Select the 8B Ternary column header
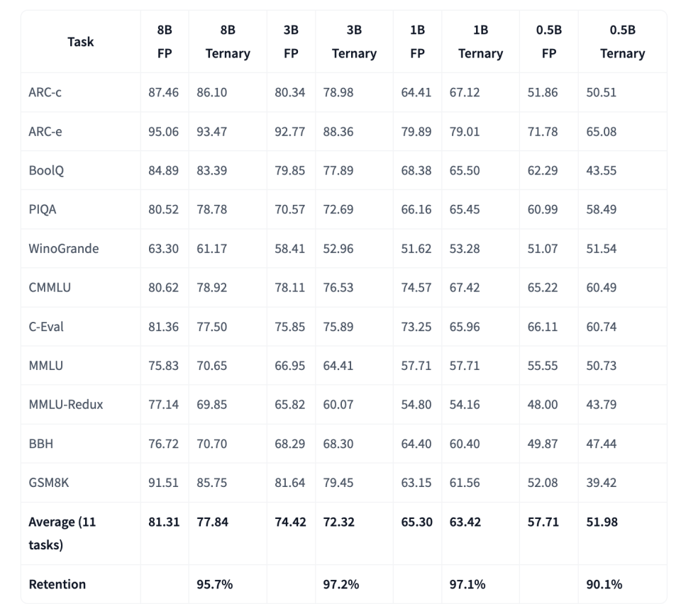This screenshot has height=616, width=681. (228, 42)
